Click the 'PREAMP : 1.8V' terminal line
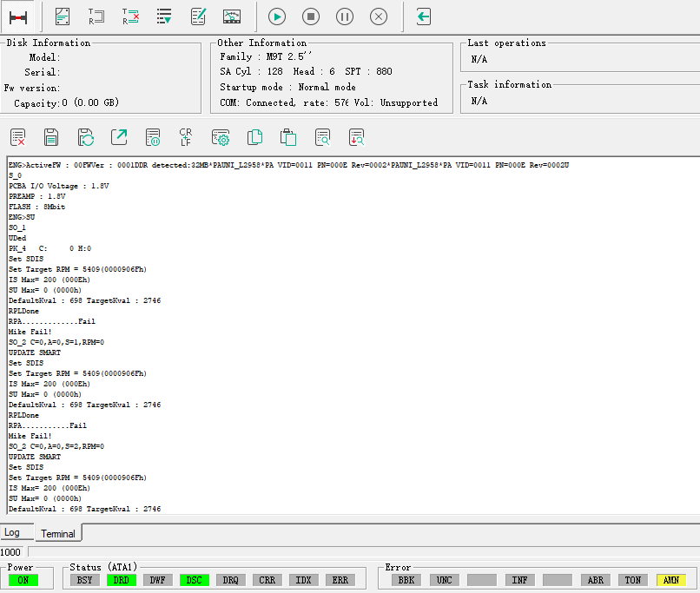Image resolution: width=700 pixels, height=593 pixels. tap(37, 196)
